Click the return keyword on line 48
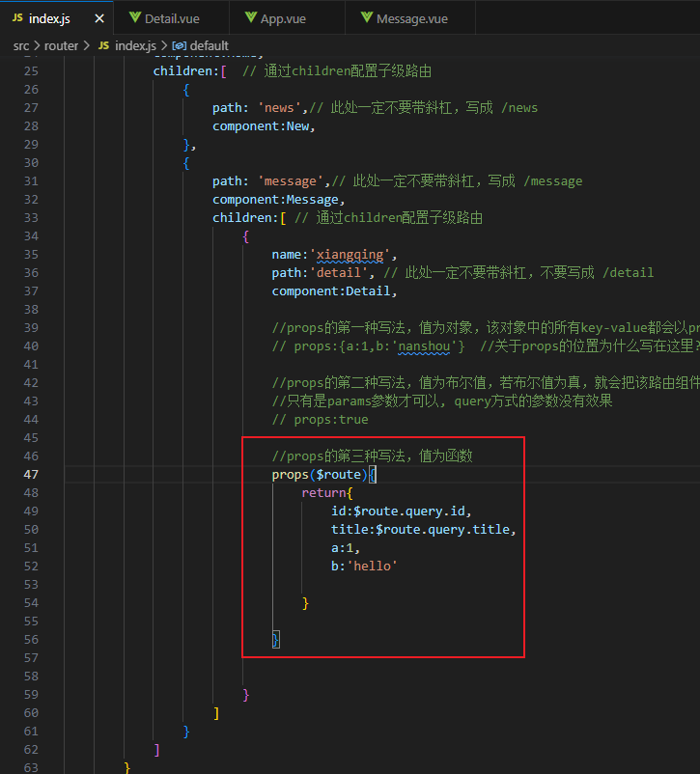 tap(323, 492)
